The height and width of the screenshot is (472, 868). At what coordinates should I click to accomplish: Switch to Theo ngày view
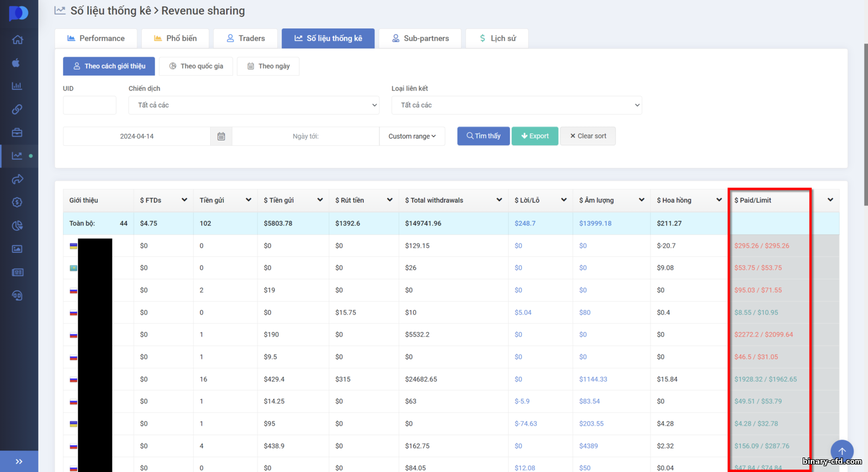coord(269,66)
